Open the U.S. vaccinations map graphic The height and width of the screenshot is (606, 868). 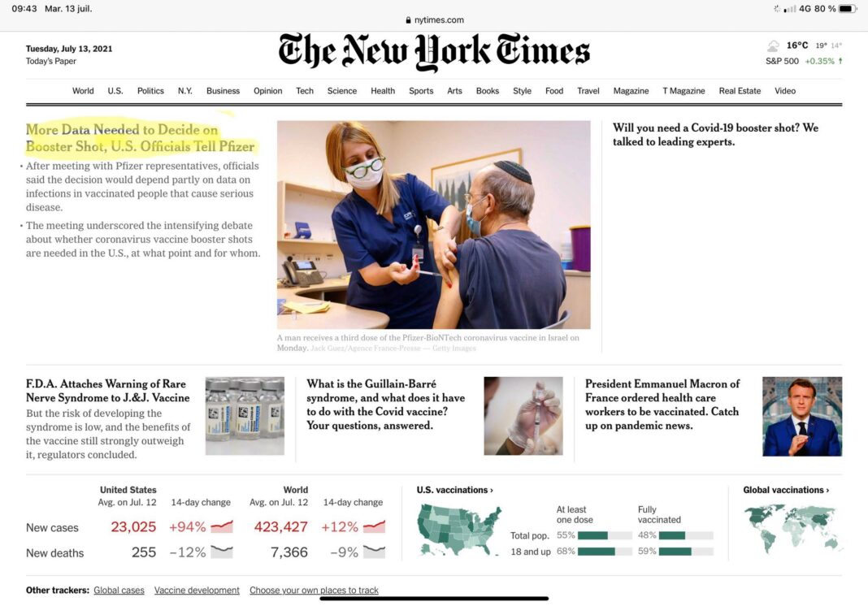coord(459,530)
